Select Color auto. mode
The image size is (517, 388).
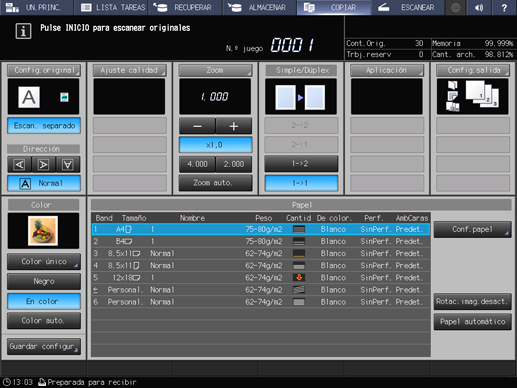click(44, 321)
